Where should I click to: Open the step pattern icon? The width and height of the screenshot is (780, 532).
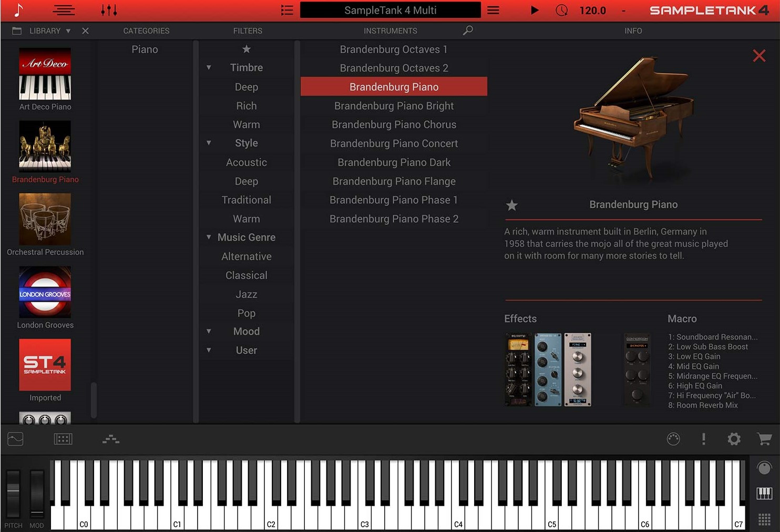click(x=111, y=439)
